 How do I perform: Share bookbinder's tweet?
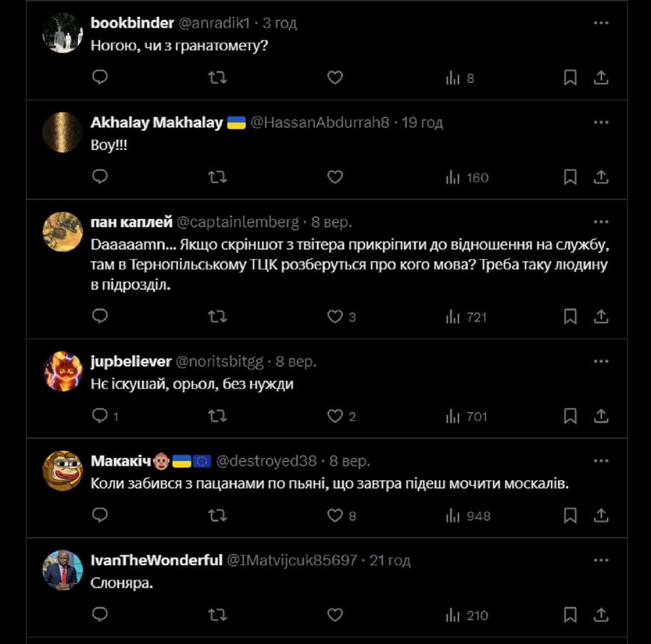pyautogui.click(x=601, y=77)
